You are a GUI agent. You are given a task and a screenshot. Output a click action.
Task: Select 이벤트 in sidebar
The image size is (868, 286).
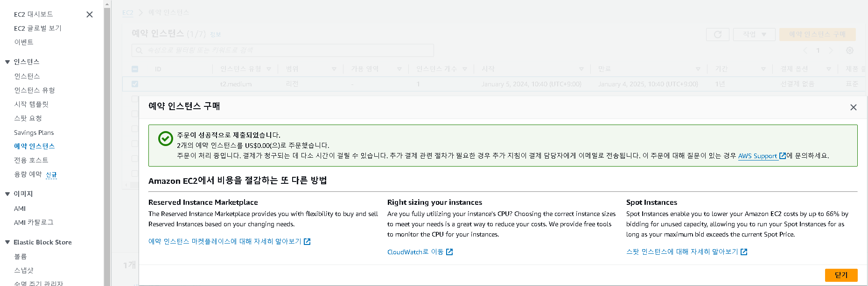click(24, 42)
